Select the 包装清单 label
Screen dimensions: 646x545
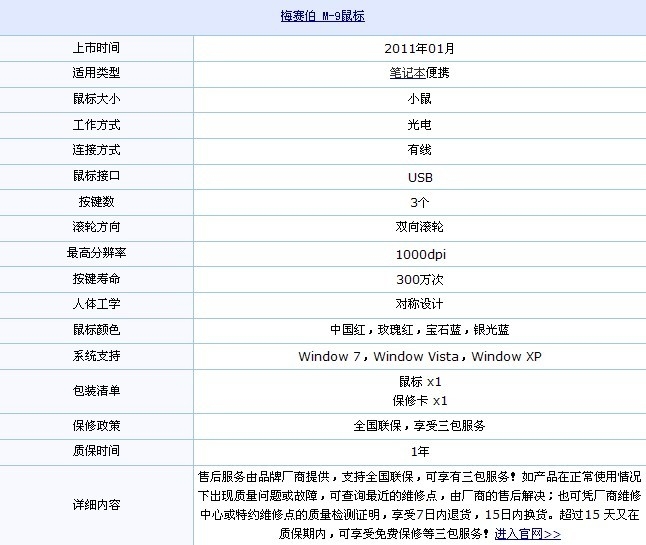(96, 391)
